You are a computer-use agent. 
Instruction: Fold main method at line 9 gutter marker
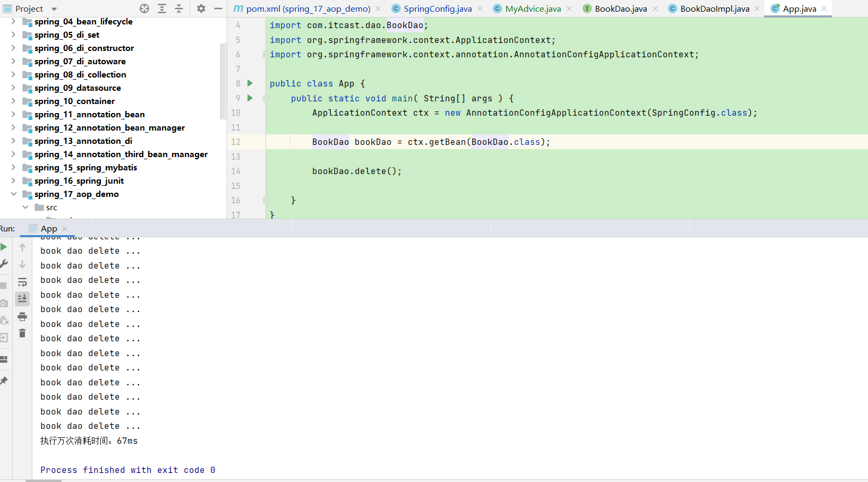pyautogui.click(x=266, y=98)
